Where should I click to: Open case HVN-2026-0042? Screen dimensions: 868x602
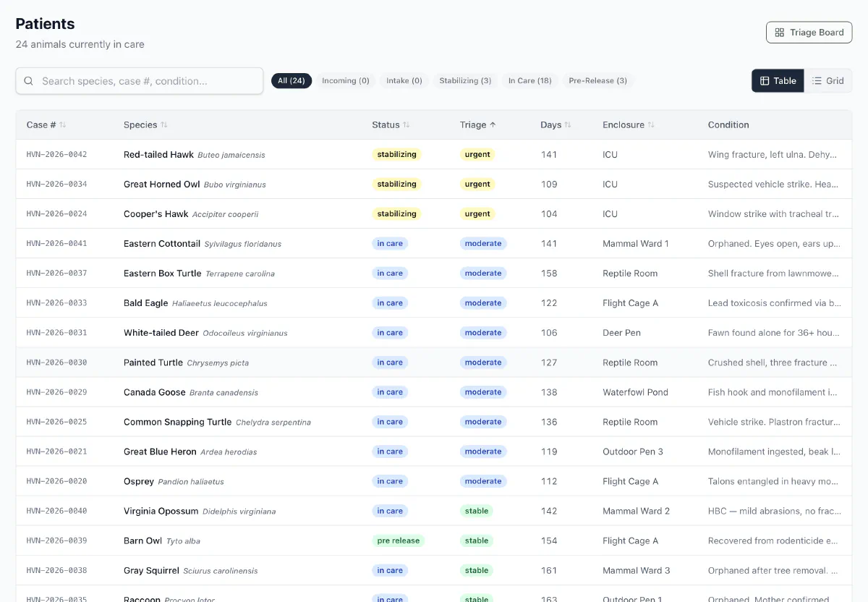pyautogui.click(x=56, y=155)
